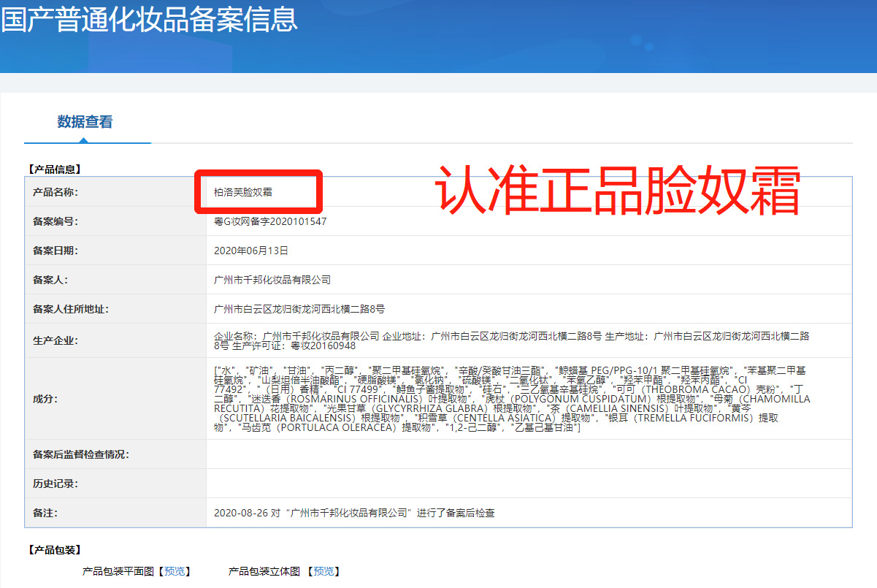
Task: Click the page title 国产普通化妆品备案信息
Action: coord(149,19)
